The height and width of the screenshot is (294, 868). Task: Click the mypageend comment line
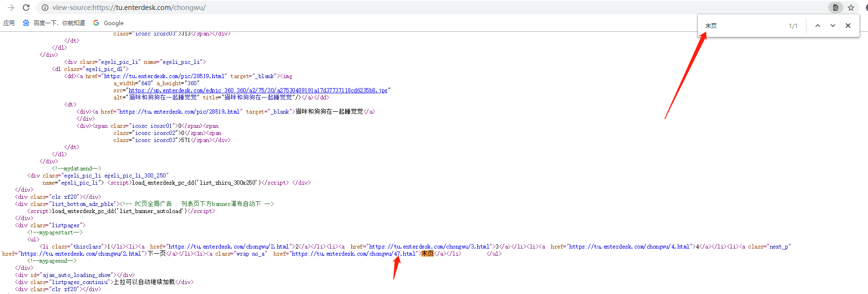pos(52,261)
